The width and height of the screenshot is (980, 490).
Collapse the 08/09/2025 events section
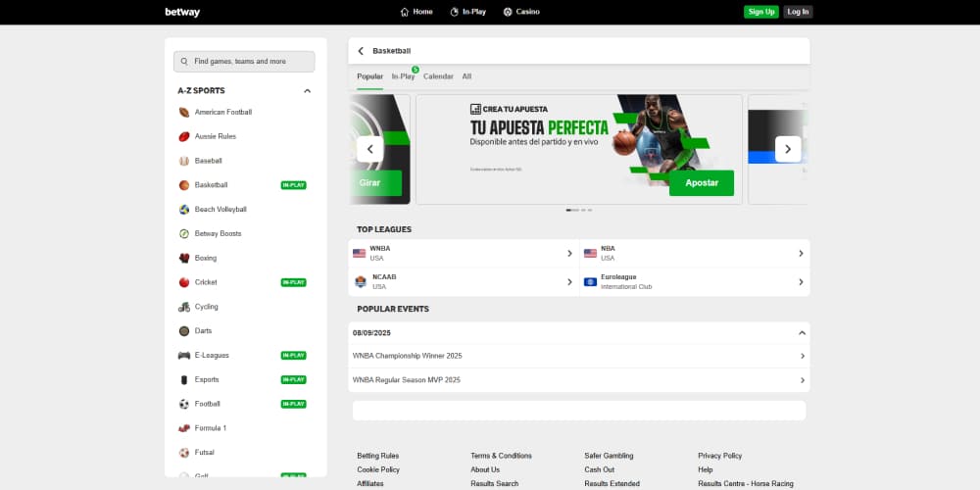tap(802, 333)
